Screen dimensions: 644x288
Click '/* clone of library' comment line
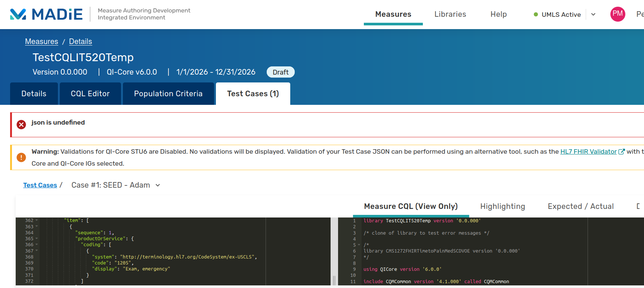click(426, 233)
